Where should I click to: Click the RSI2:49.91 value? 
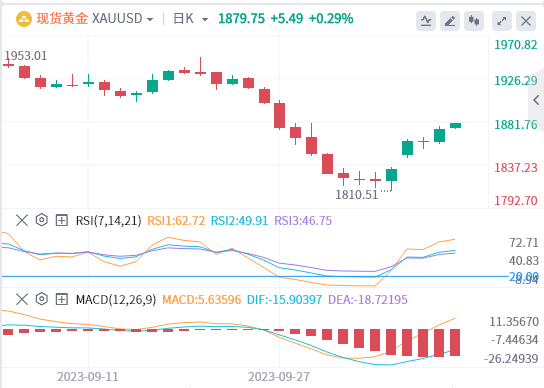coord(239,221)
